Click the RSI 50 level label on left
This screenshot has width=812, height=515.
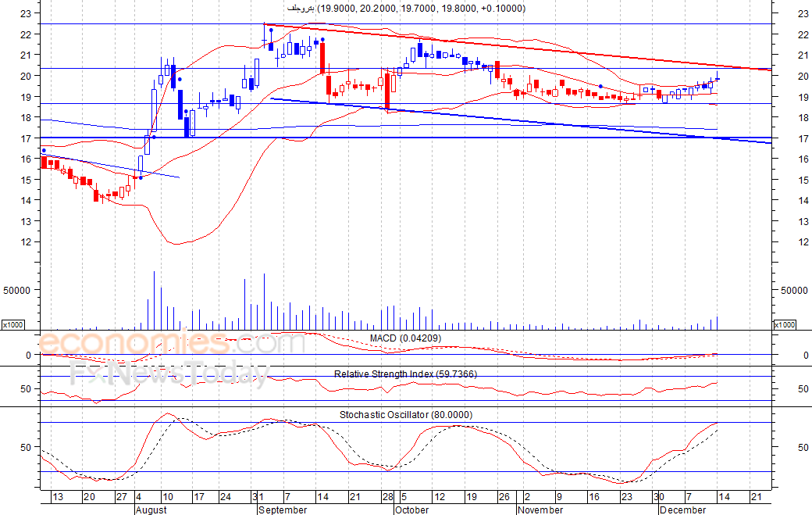pyautogui.click(x=26, y=389)
